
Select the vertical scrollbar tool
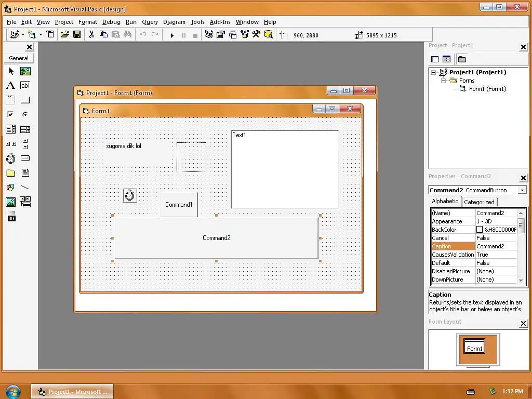[25, 144]
